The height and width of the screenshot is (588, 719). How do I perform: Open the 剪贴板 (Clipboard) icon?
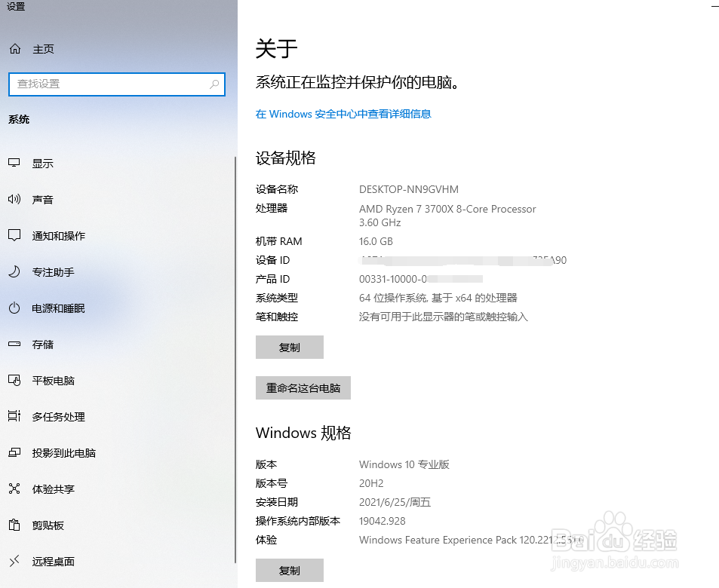click(15, 525)
